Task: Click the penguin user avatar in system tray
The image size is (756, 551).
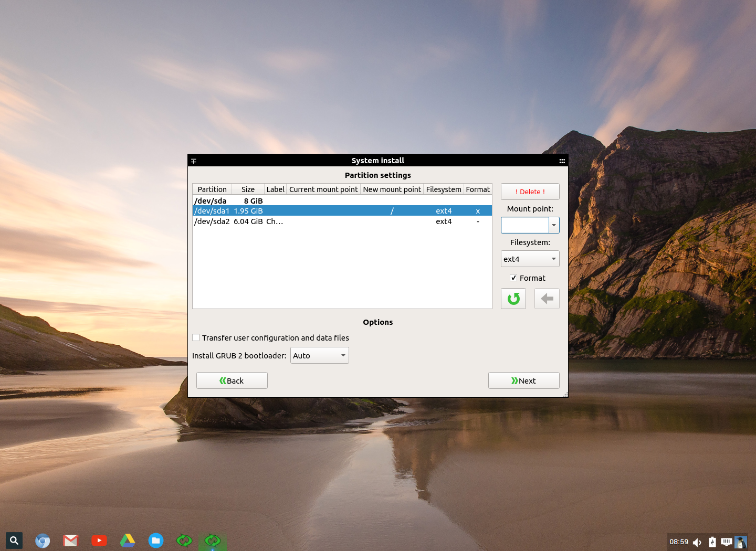Action: [x=741, y=542]
